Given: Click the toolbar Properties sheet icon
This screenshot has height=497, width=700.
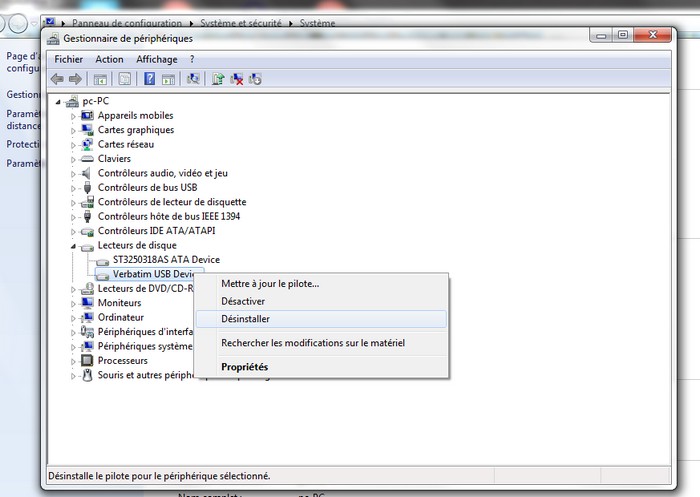Looking at the screenshot, I should click(125, 79).
